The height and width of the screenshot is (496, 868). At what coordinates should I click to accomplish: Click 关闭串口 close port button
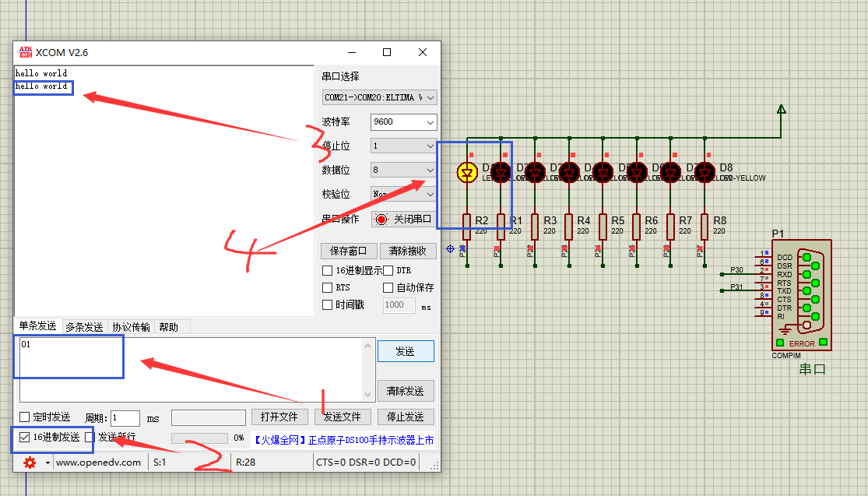click(x=403, y=220)
